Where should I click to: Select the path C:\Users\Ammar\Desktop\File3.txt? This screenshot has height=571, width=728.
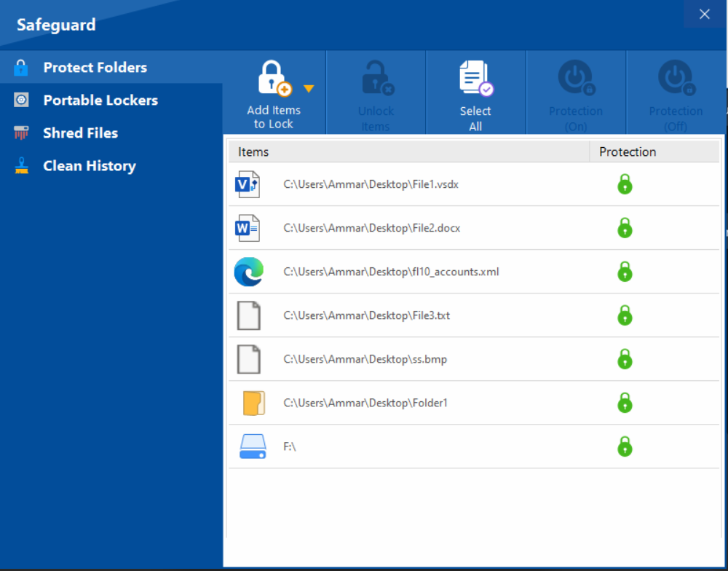(x=367, y=315)
